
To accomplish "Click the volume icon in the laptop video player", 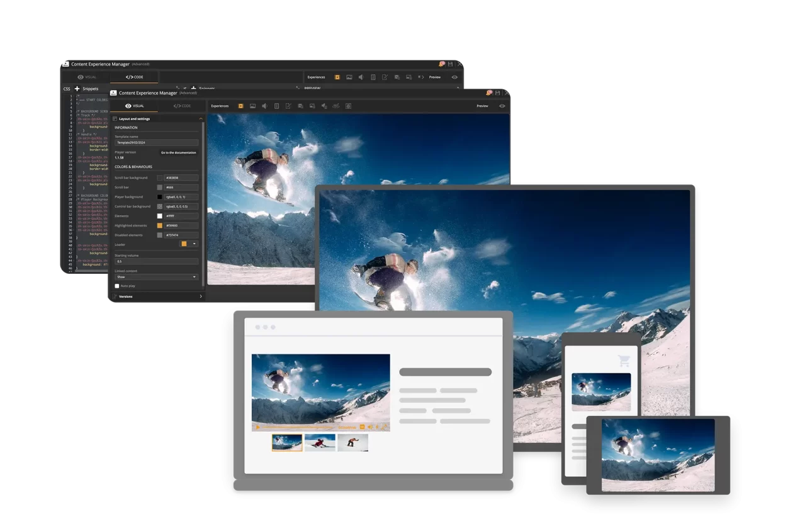I will tap(370, 427).
